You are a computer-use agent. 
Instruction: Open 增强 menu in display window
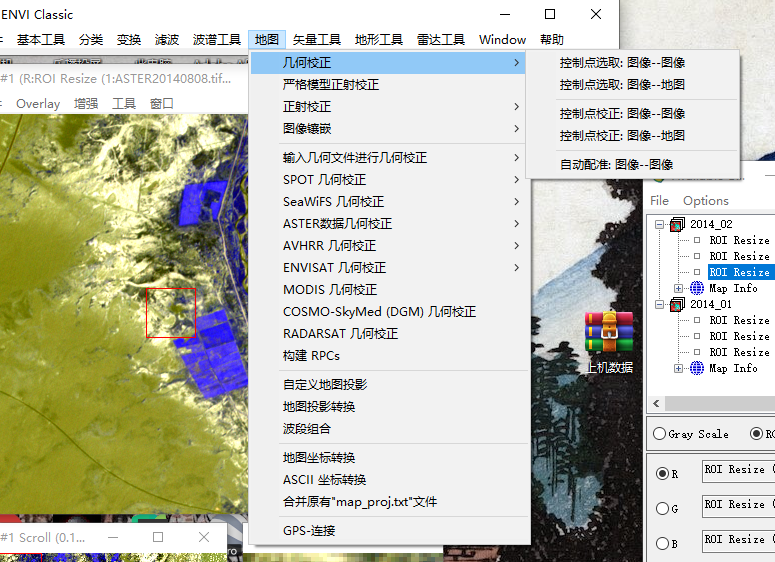pyautogui.click(x=86, y=104)
